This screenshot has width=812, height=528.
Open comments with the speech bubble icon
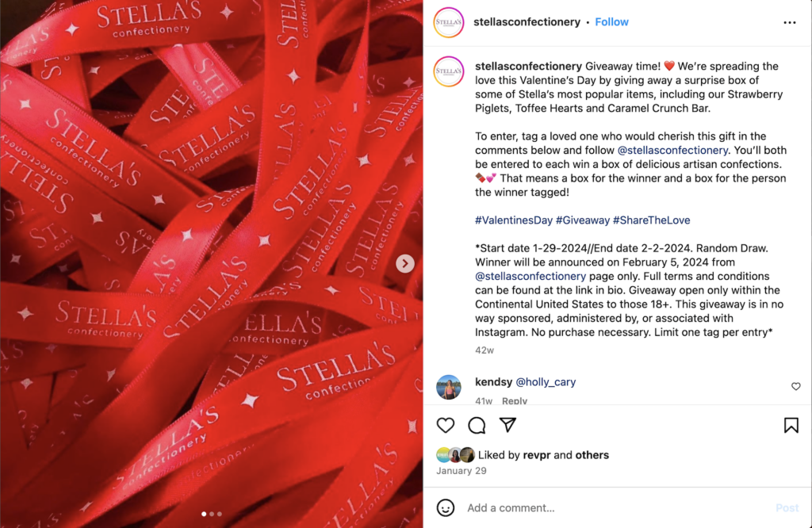(x=477, y=426)
